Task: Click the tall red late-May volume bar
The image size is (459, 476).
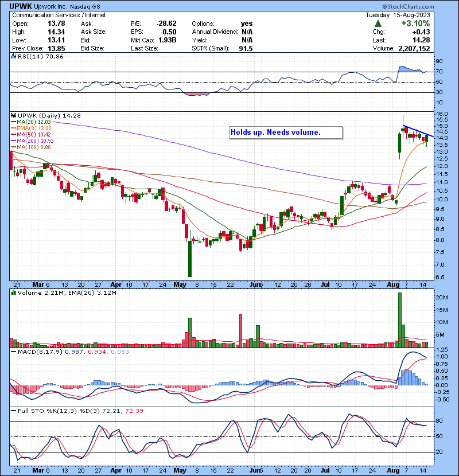Action: (241, 331)
